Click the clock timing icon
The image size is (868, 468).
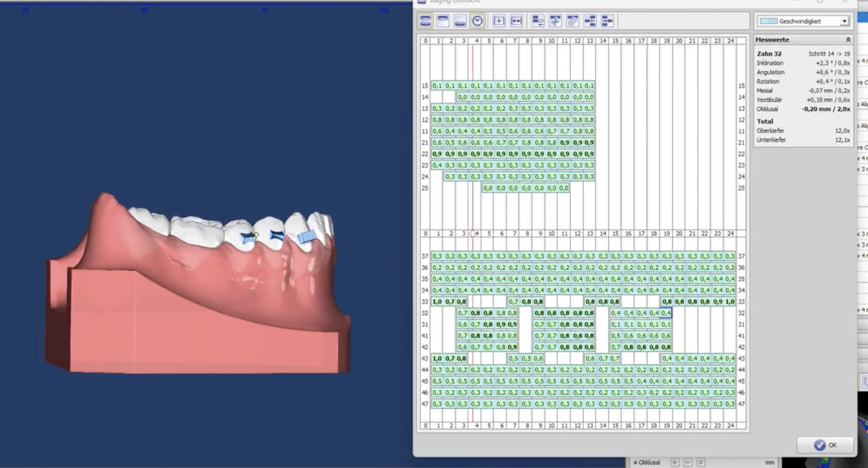[x=477, y=21]
